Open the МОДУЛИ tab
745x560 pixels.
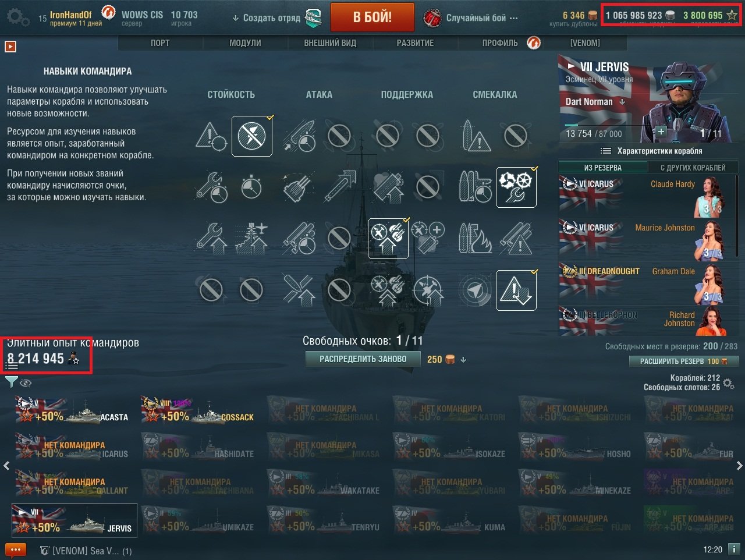click(x=245, y=43)
